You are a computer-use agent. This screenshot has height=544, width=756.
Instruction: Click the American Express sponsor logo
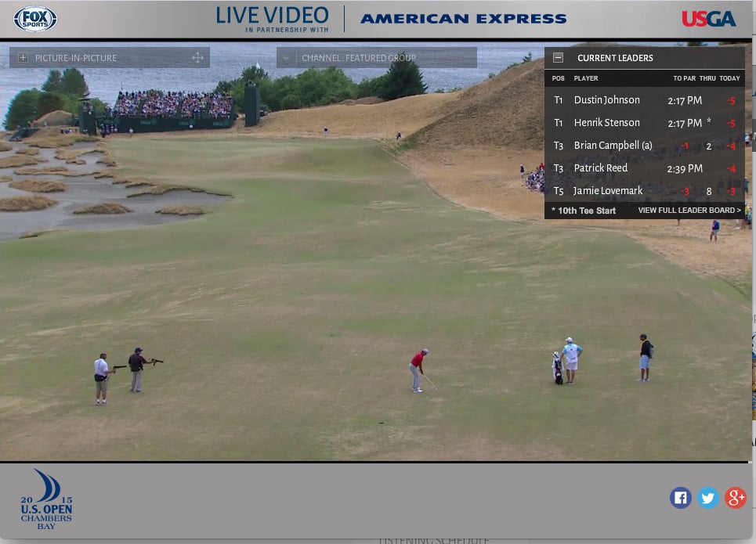click(463, 19)
